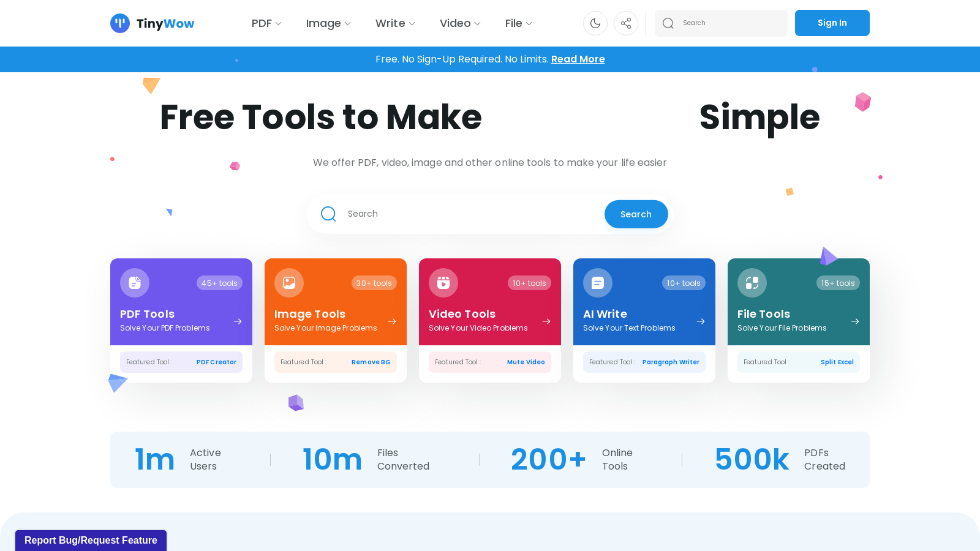
Task: Click the 30+ tools badge
Action: [374, 283]
